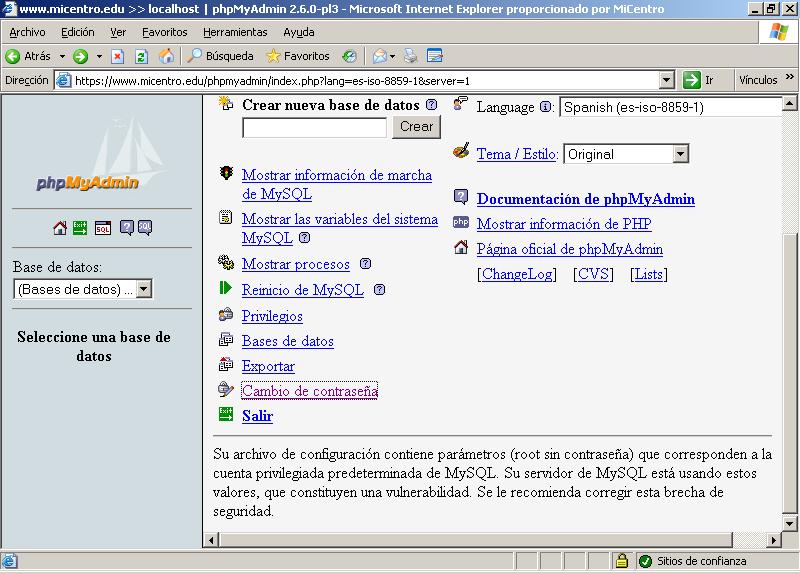This screenshot has width=800, height=574.
Task: Open the CVS link
Action: [x=593, y=274]
